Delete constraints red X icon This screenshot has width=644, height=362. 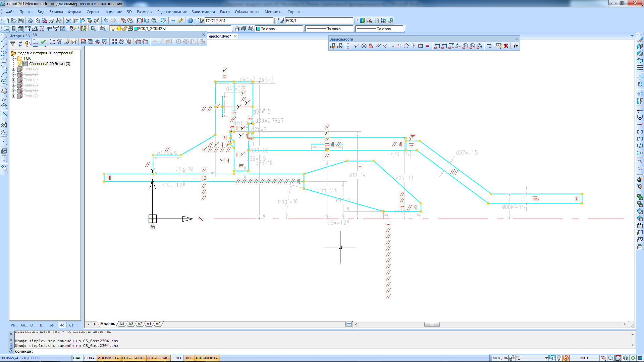tap(506, 46)
